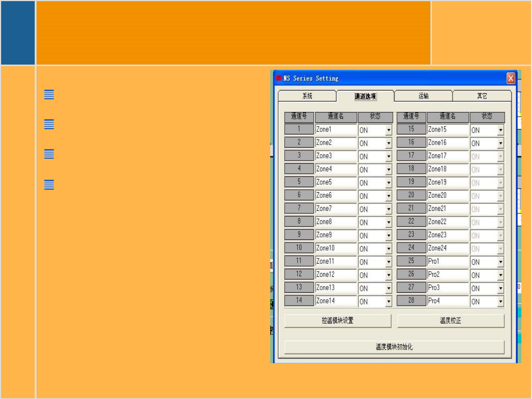Image resolution: width=532 pixels, height=399 pixels.
Task: Select channel number 18 cell
Action: coord(411,169)
